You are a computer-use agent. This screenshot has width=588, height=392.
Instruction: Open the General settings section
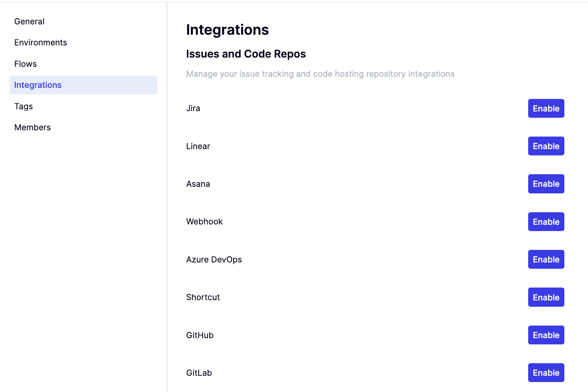(x=30, y=21)
